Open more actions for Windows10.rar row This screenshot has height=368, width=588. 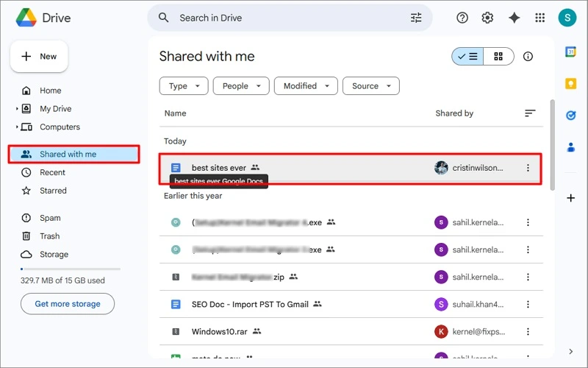click(528, 332)
